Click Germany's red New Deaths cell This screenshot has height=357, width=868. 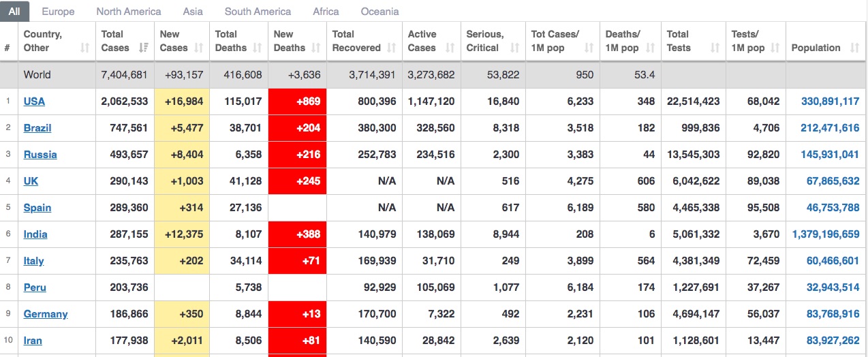coord(297,314)
